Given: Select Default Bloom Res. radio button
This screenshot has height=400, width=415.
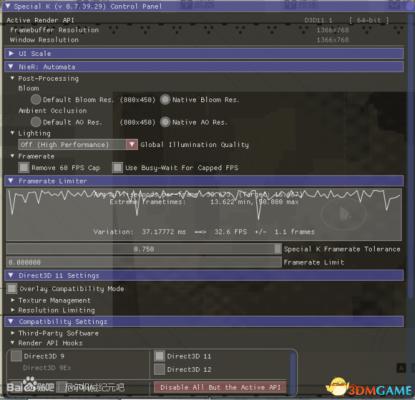Looking at the screenshot, I should [36, 99].
